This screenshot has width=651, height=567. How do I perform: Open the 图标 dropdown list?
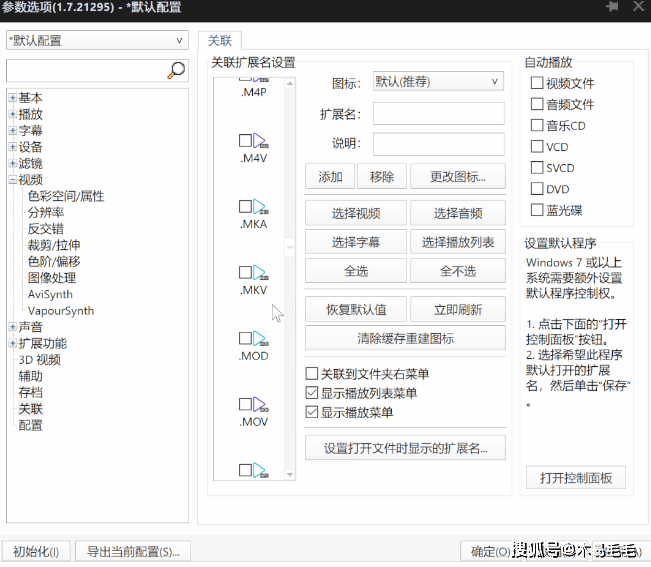tap(438, 82)
